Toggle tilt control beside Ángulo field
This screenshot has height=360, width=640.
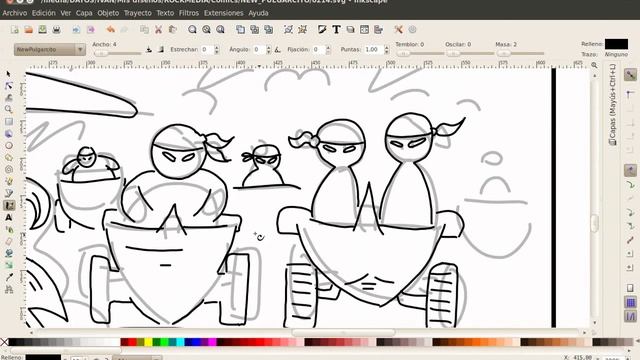point(278,49)
